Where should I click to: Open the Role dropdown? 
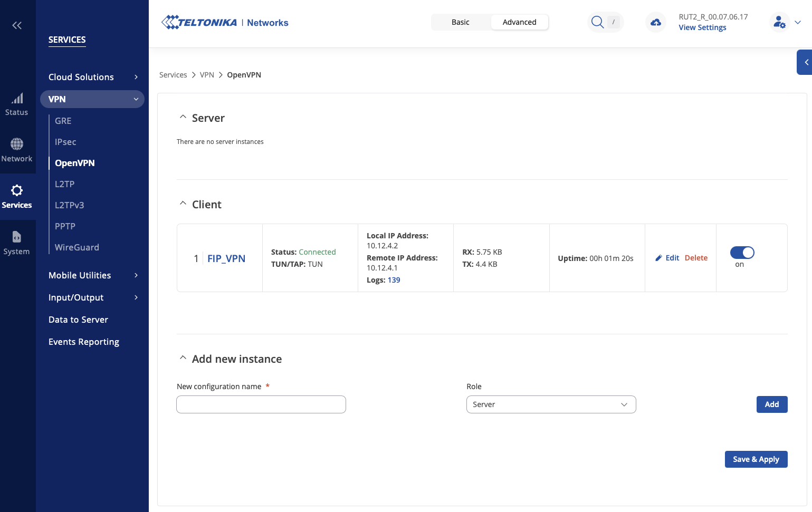(551, 404)
